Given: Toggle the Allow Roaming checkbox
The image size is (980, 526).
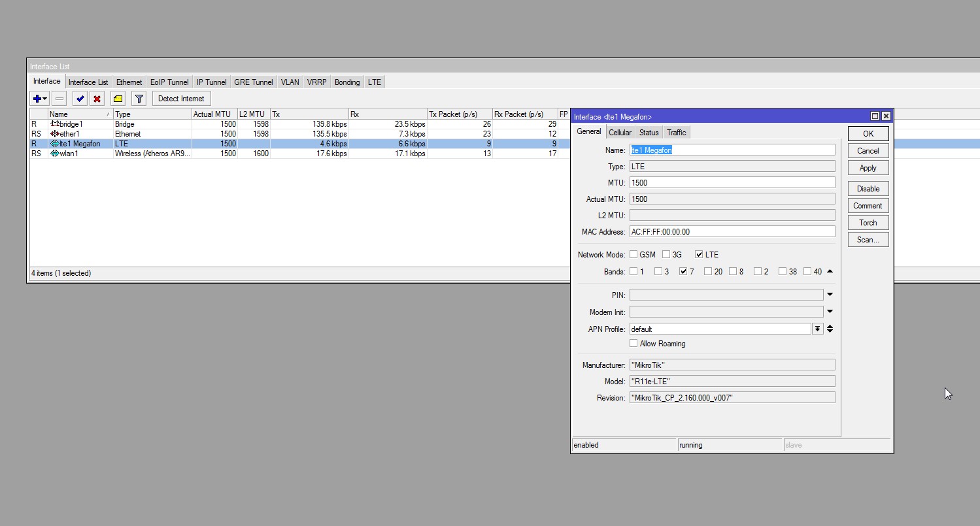Looking at the screenshot, I should pos(633,344).
